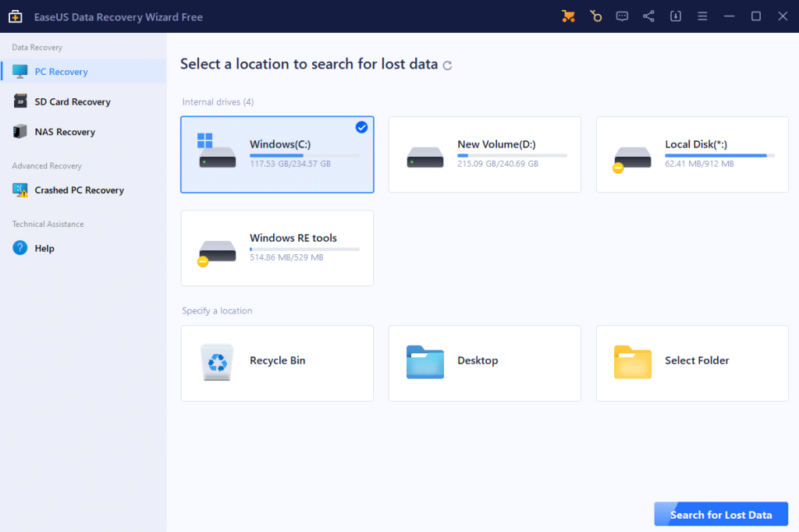Click the Specify a location label

(x=217, y=310)
